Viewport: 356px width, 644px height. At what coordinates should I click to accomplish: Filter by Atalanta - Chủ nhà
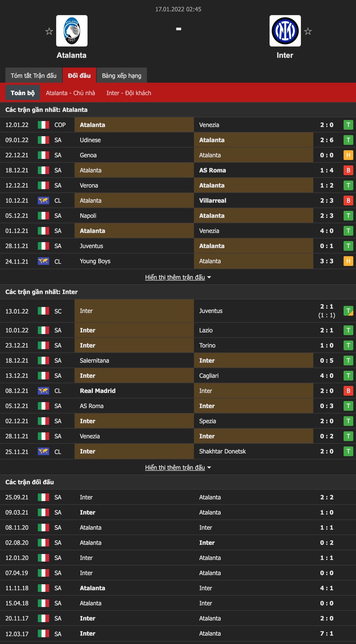coord(70,93)
